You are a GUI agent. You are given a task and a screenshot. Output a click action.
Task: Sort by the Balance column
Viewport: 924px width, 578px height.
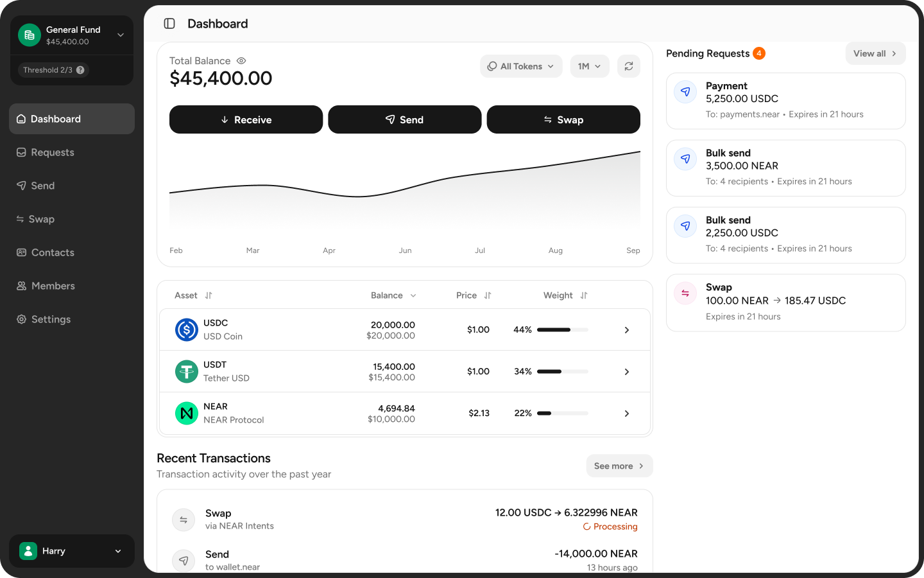[393, 295]
